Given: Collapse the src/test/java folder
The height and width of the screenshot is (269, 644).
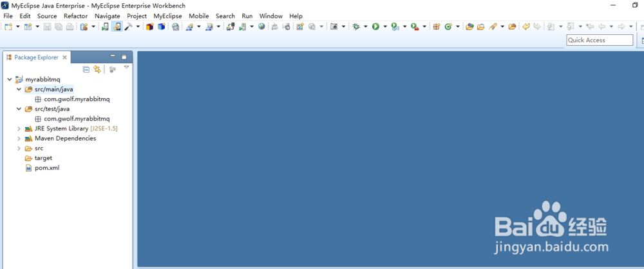Looking at the screenshot, I should tap(19, 109).
